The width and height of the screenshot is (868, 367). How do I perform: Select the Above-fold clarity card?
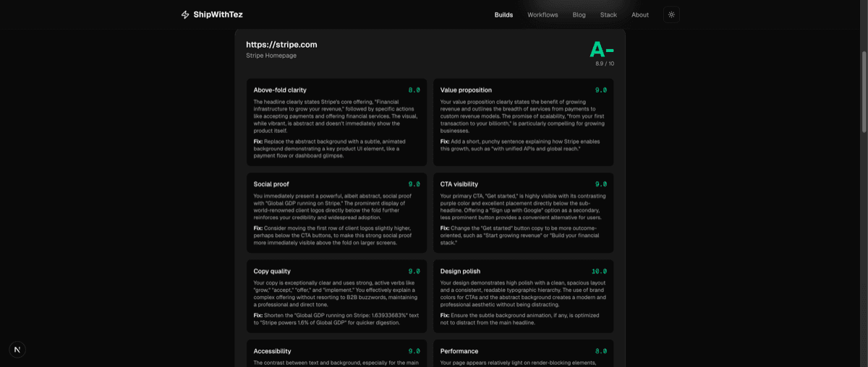tap(336, 122)
